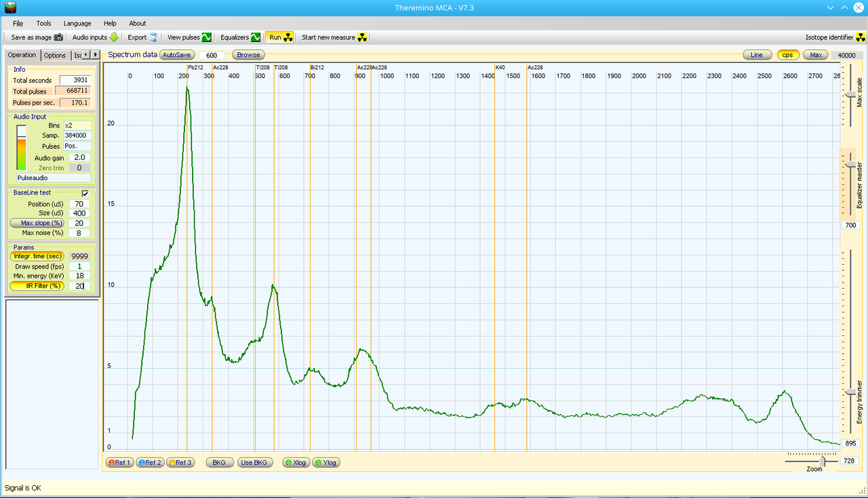This screenshot has height=498, width=868.
Task: Click the Ref 1 button
Action: click(119, 463)
